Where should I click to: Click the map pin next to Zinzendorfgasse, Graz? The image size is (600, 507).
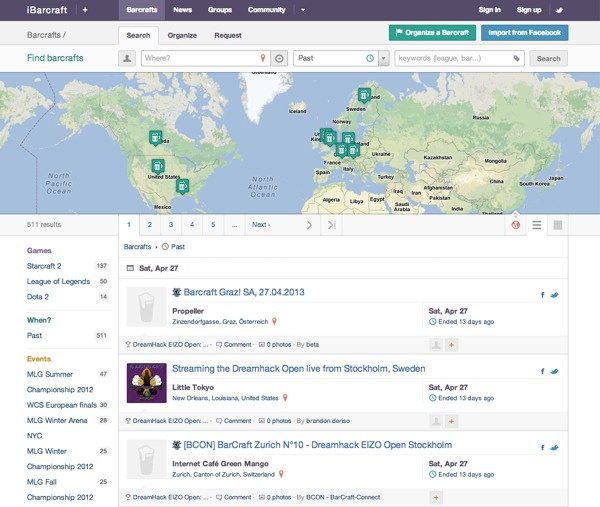274,321
